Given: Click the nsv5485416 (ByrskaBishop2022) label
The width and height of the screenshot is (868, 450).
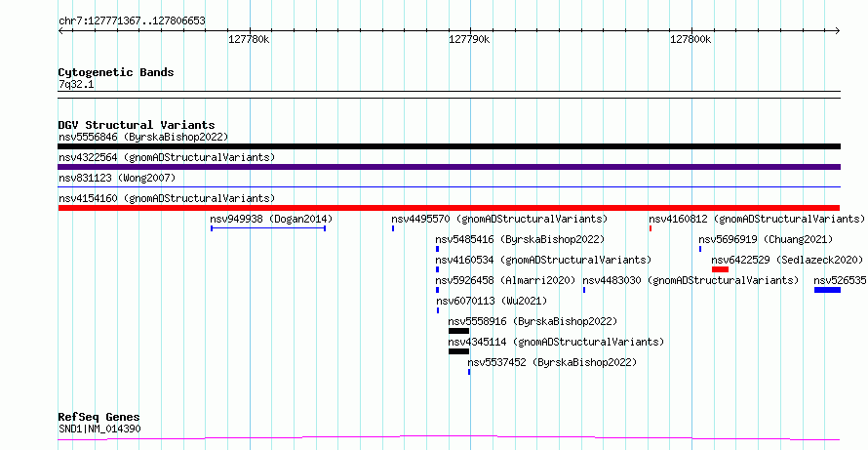Looking at the screenshot, I should 520,239.
